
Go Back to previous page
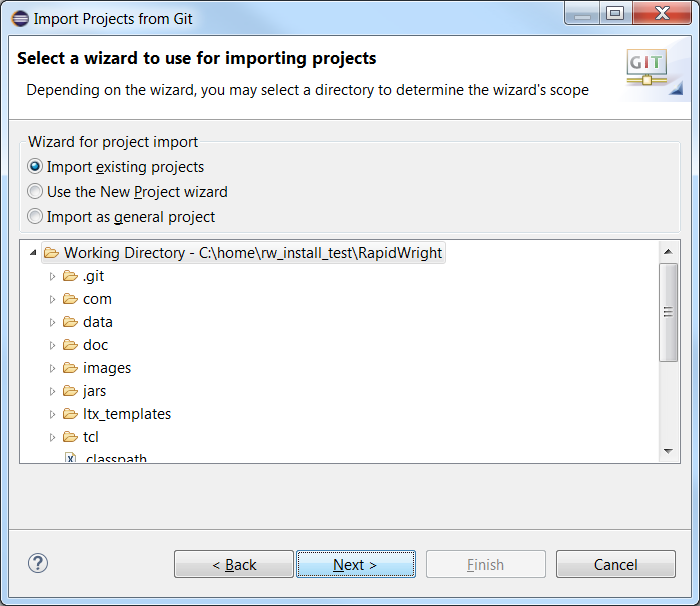tap(234, 564)
